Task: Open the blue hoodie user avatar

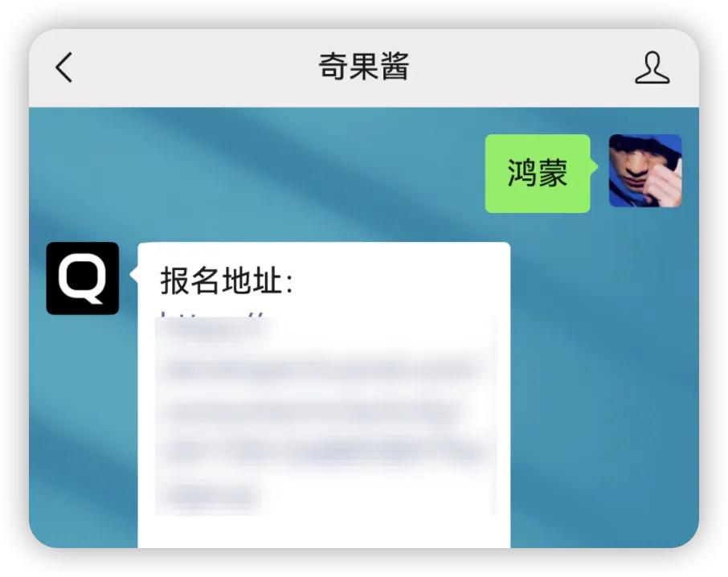Action: click(x=645, y=170)
